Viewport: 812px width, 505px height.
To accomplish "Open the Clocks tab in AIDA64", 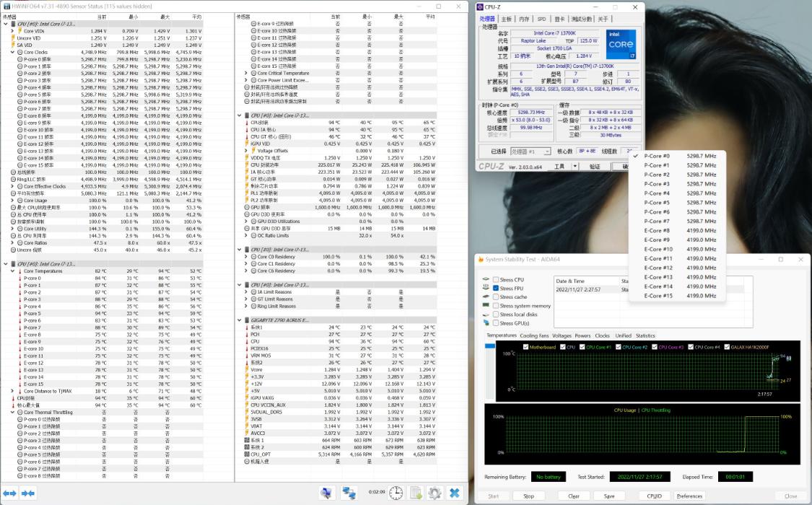I will (x=602, y=335).
